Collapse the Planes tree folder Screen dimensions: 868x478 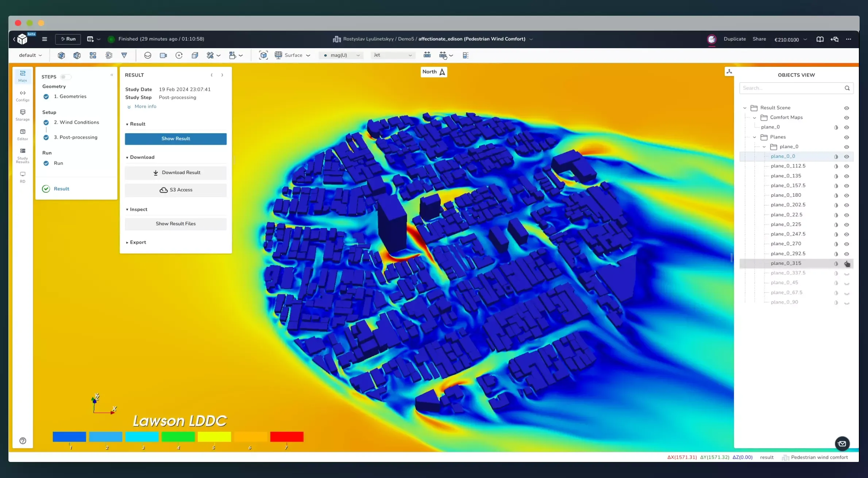[755, 137]
